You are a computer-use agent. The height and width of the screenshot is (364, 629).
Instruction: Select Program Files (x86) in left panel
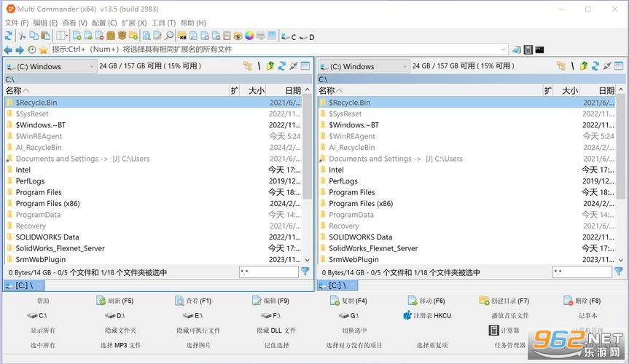tap(155, 203)
